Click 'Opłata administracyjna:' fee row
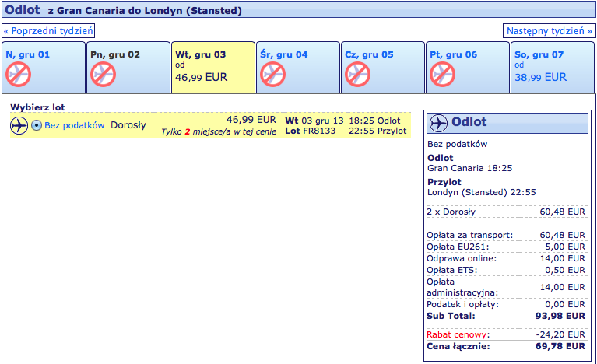 point(506,287)
